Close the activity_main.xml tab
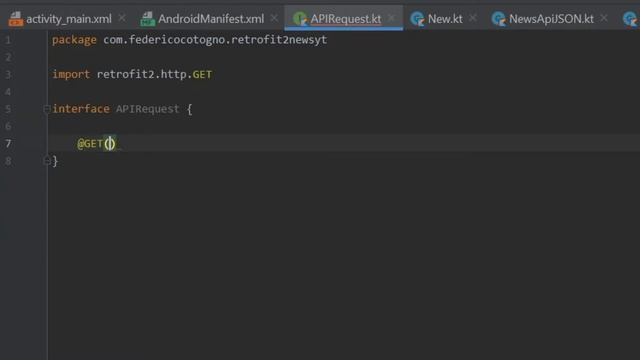The width and height of the screenshot is (640, 360). [x=122, y=18]
